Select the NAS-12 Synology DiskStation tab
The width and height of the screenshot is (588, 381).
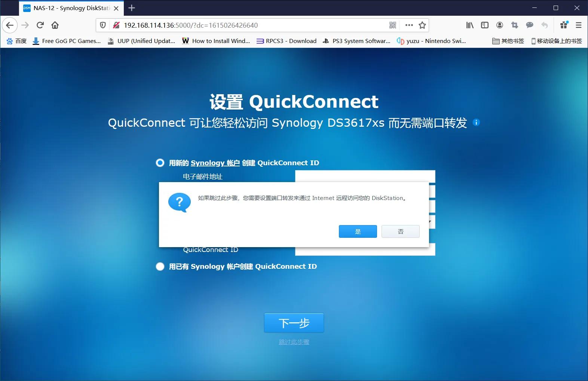click(x=71, y=8)
